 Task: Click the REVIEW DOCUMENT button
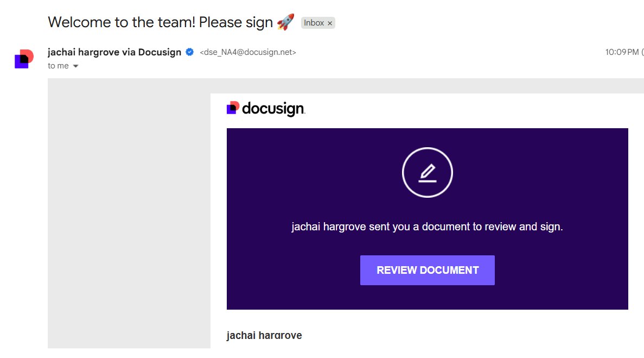[427, 270]
